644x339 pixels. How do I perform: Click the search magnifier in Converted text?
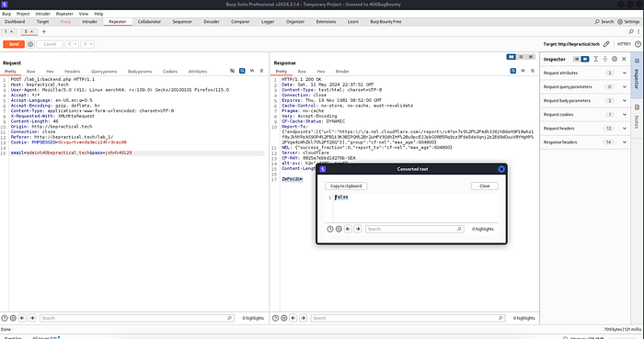coord(459,229)
